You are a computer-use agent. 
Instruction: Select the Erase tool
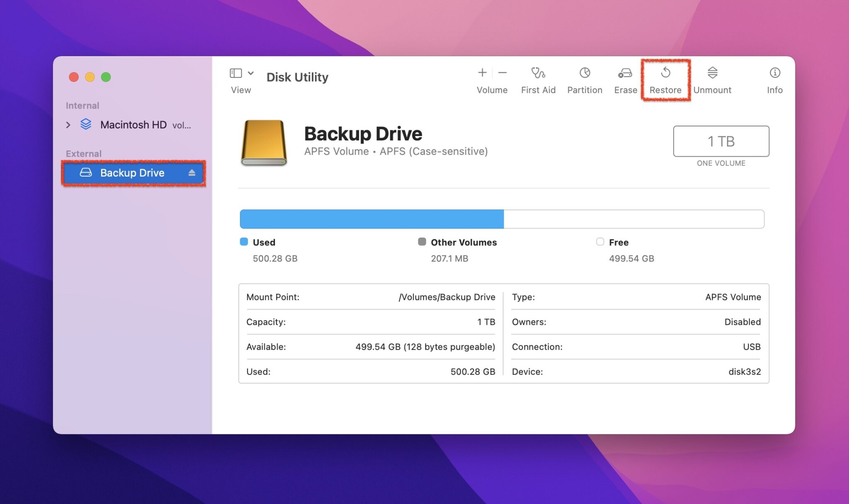(x=625, y=79)
